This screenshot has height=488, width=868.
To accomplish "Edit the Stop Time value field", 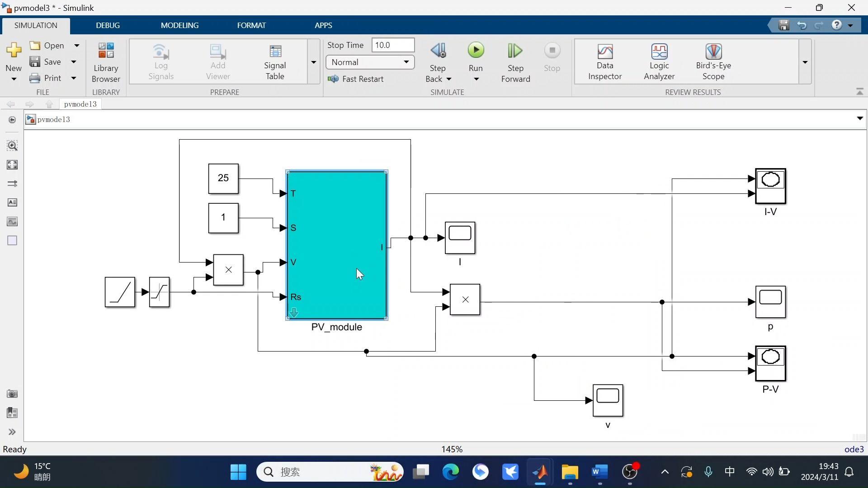I will pyautogui.click(x=392, y=45).
